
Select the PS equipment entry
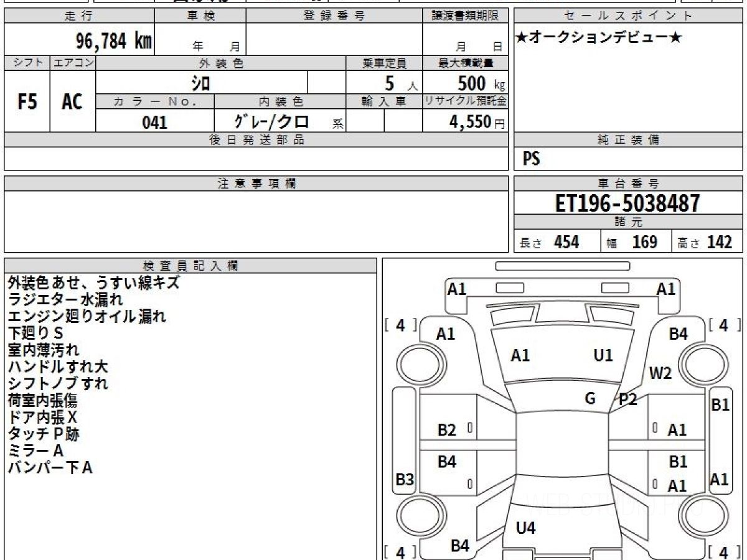[532, 159]
